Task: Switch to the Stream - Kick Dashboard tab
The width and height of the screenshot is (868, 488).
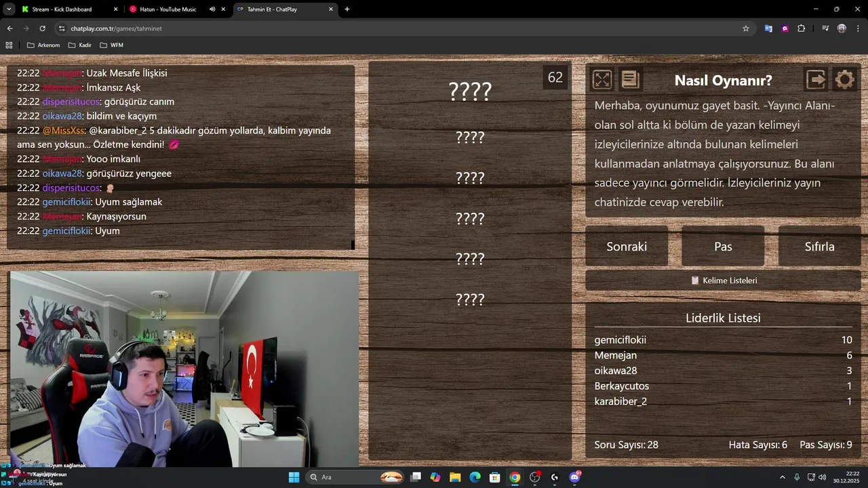Action: [70, 9]
